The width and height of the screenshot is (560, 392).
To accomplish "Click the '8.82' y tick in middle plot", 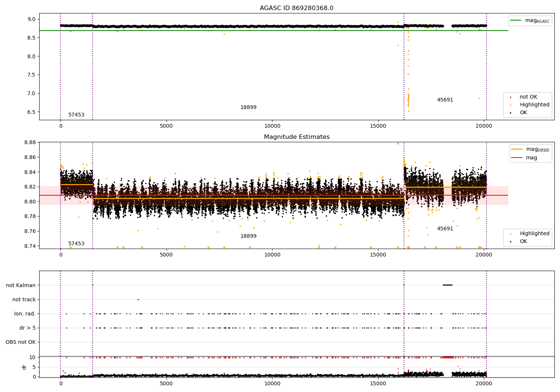I will (30, 187).
